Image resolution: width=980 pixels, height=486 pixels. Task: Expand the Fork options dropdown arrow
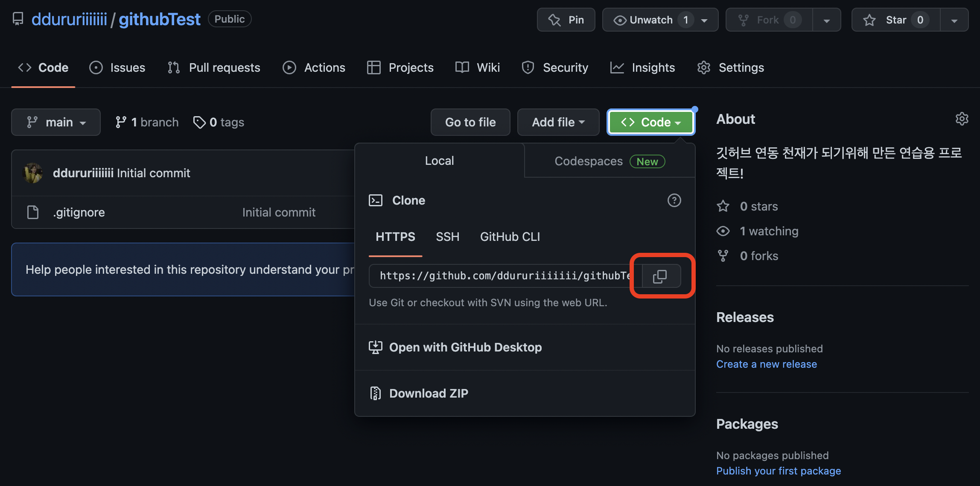(x=827, y=20)
